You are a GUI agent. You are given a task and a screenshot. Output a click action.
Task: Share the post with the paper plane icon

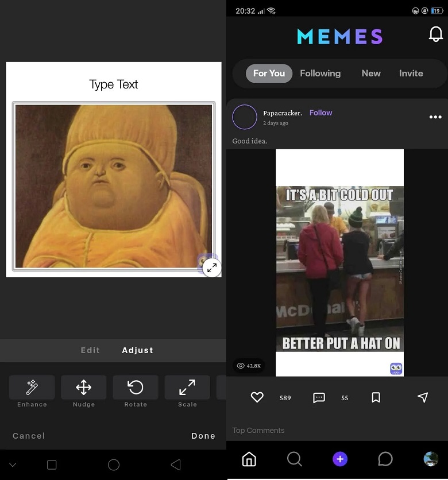point(423,397)
